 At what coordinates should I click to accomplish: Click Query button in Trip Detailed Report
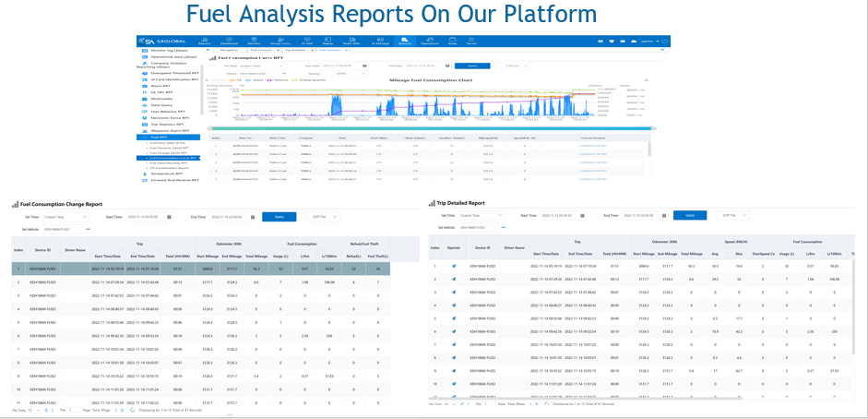(x=689, y=216)
